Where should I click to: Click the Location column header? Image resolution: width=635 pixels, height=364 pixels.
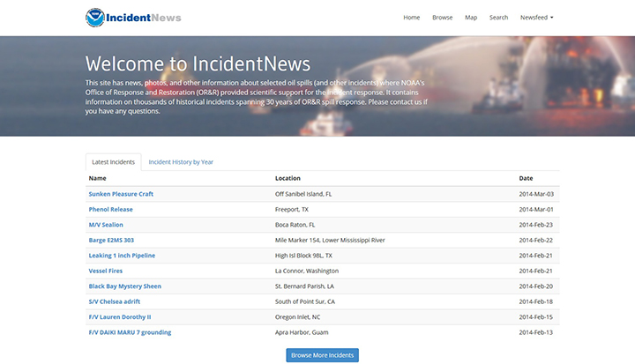(x=288, y=178)
